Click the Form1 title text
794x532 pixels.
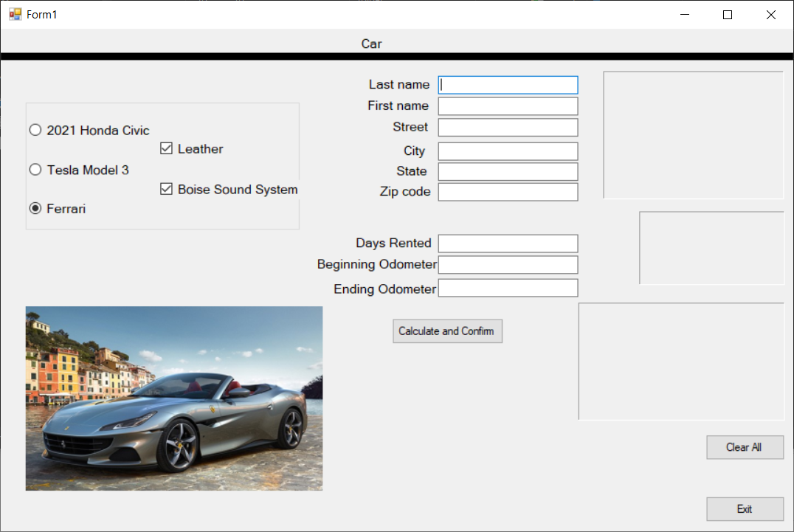pyautogui.click(x=41, y=15)
